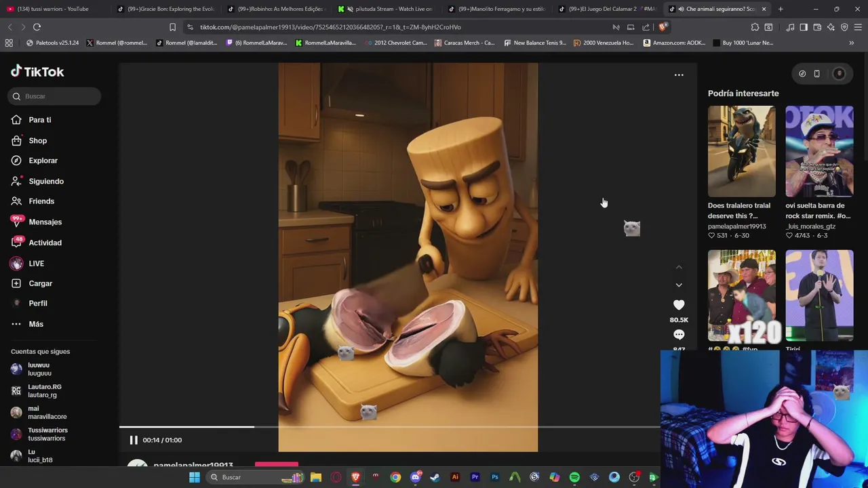Switch to the 'pilutuda Stream' tab

(387, 9)
